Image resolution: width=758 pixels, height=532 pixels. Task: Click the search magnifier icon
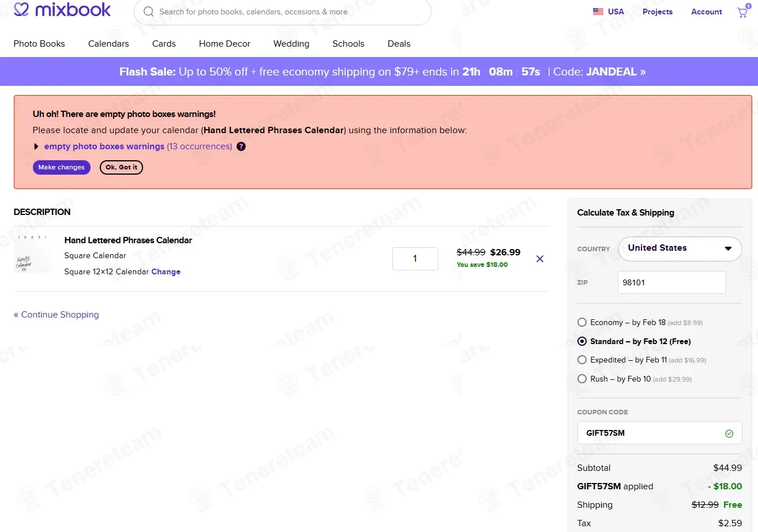pos(149,12)
